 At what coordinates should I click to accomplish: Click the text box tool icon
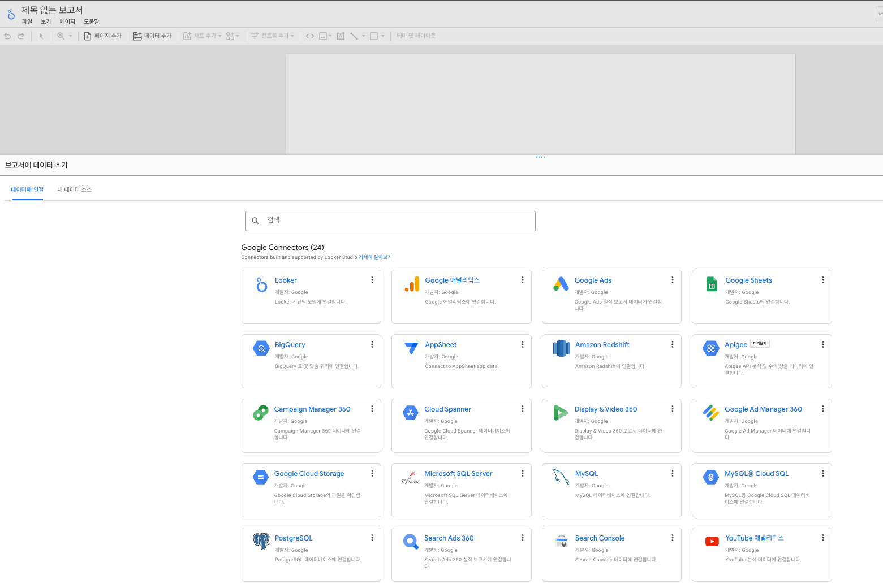tap(341, 36)
